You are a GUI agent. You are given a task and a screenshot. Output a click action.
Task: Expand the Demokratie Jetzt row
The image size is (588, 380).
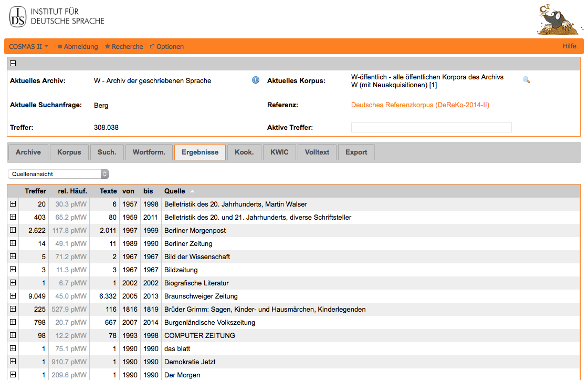coord(13,362)
